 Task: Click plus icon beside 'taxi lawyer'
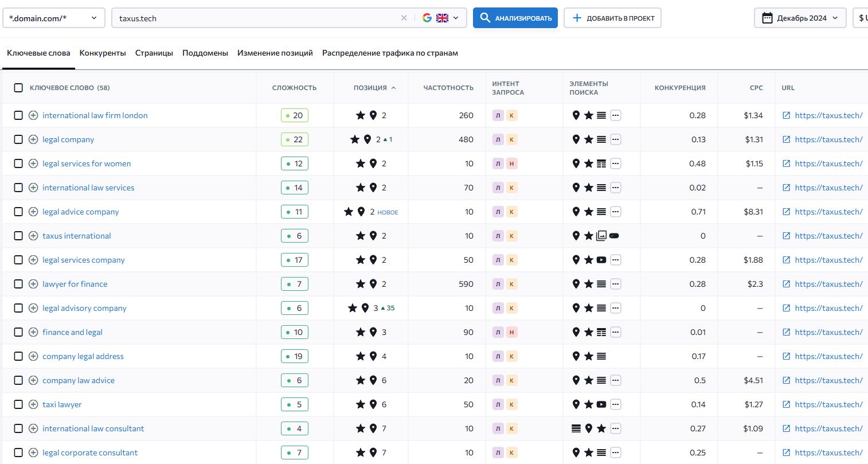pos(33,404)
